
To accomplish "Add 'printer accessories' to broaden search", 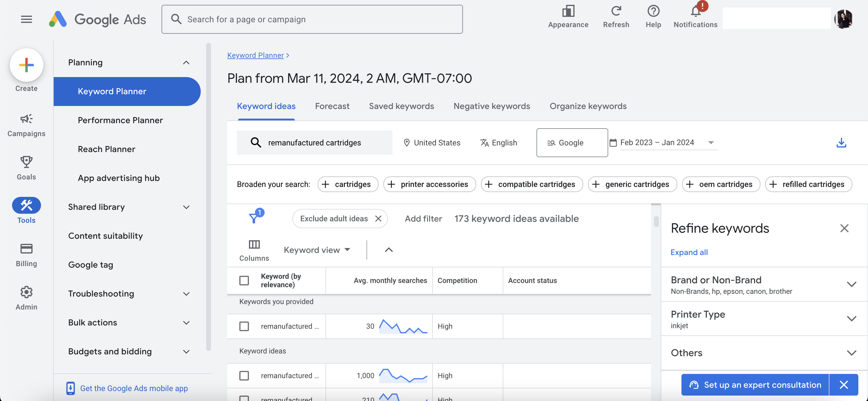I will 429,184.
